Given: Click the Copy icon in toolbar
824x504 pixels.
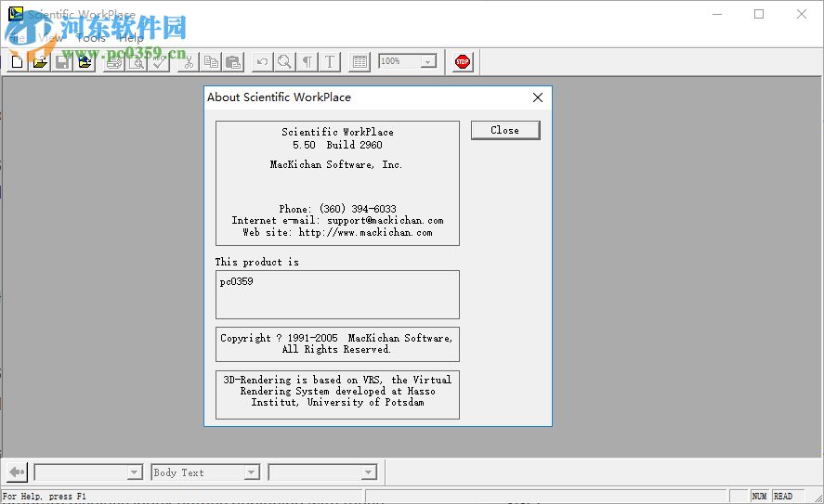Looking at the screenshot, I should click(x=211, y=62).
